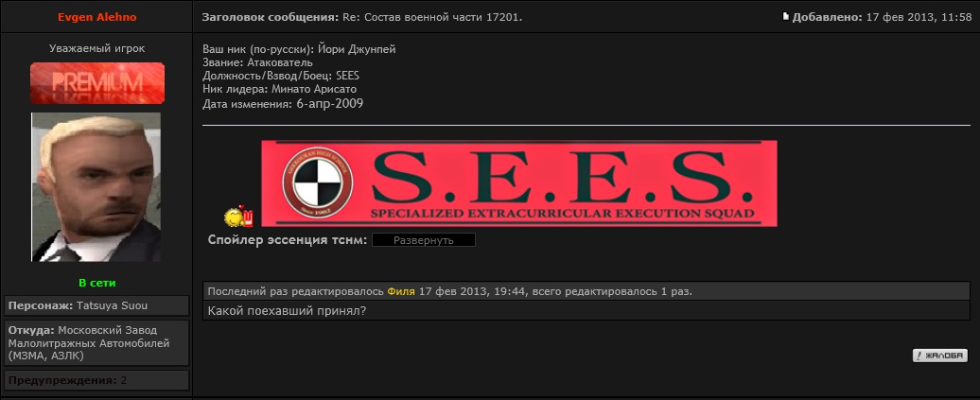Expand the spoiler with Развернуть button
This screenshot has width=980, height=400.
[424, 240]
